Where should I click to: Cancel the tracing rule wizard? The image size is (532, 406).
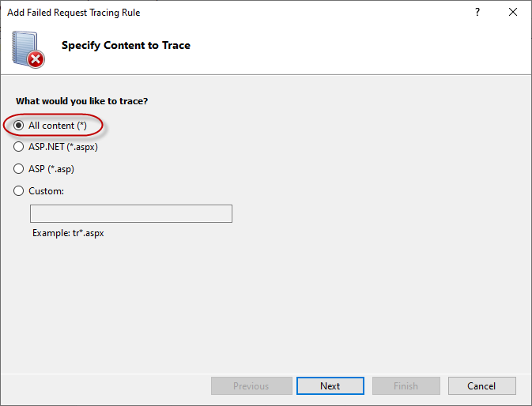pos(481,386)
